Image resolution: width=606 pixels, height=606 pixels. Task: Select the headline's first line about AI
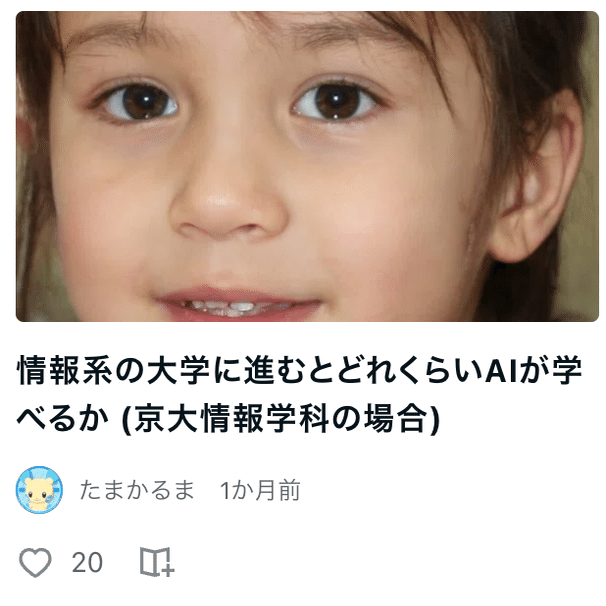(300, 371)
